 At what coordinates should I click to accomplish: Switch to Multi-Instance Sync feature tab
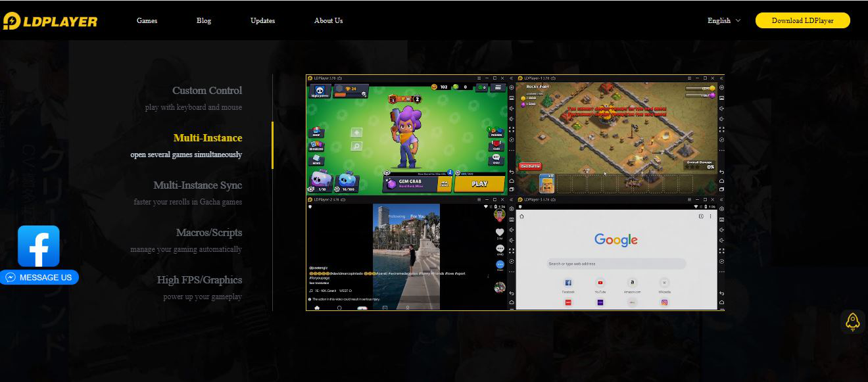pos(197,185)
